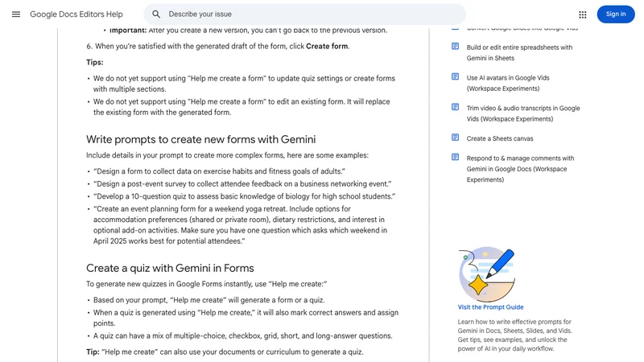Click bullet about marking correct answers

tap(246, 318)
